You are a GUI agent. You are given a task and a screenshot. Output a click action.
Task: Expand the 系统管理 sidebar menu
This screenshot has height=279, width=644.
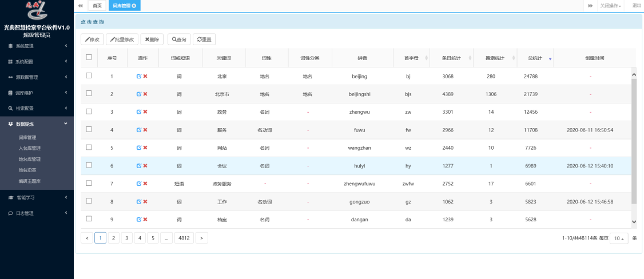coord(37,46)
